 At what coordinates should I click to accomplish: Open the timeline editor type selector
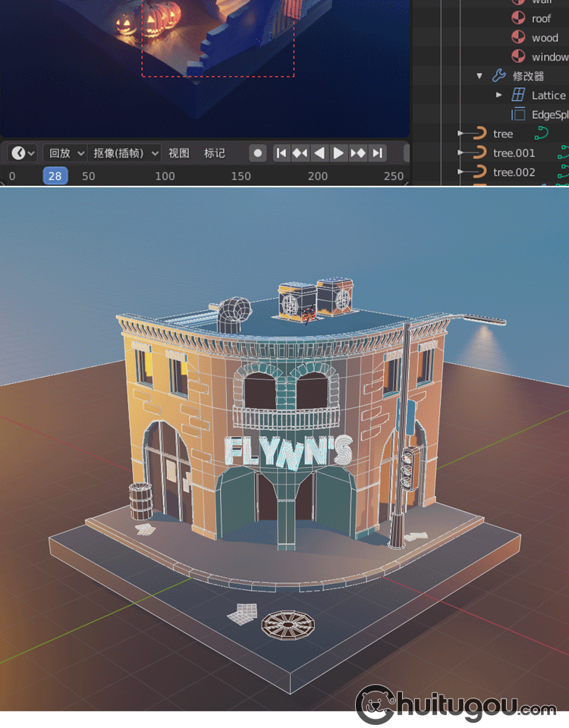pos(22,153)
